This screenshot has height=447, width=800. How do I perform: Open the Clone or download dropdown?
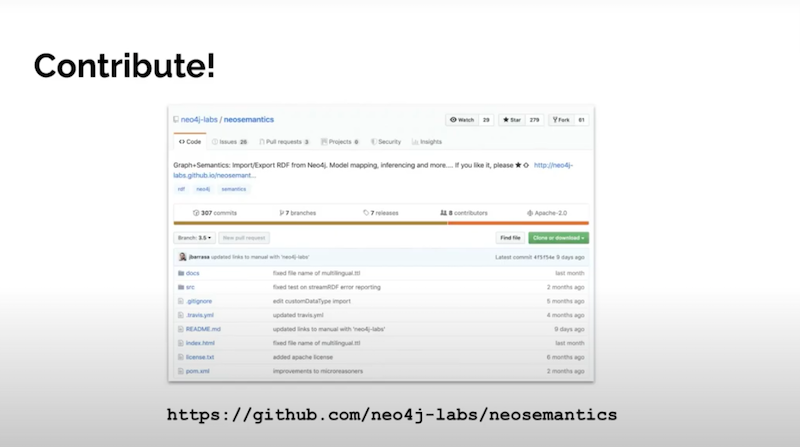coord(559,238)
